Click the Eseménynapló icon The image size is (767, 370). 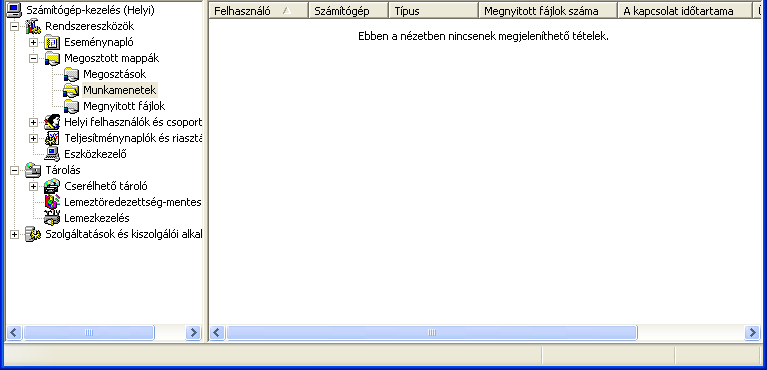click(52, 42)
